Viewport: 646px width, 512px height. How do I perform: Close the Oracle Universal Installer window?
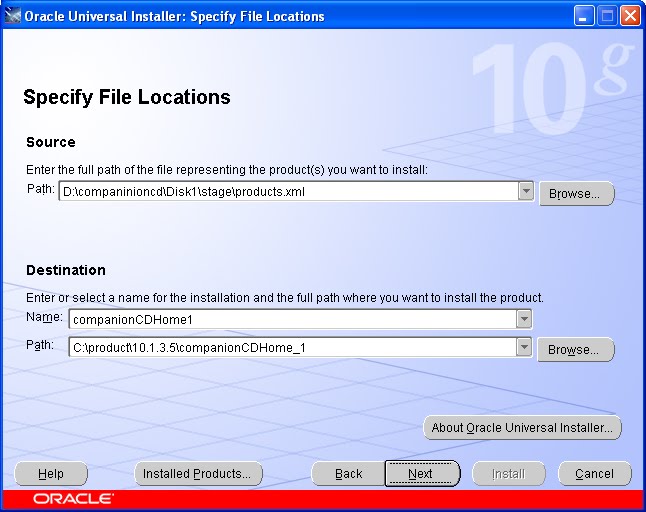click(631, 16)
